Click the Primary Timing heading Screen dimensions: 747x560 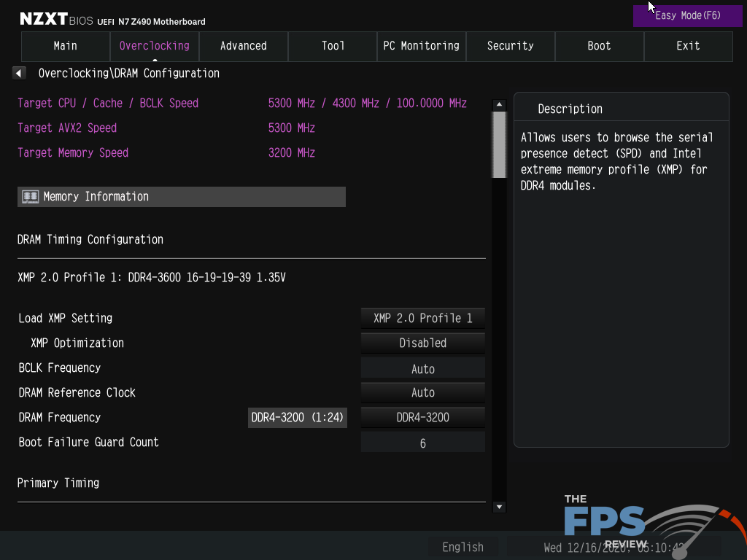click(58, 483)
